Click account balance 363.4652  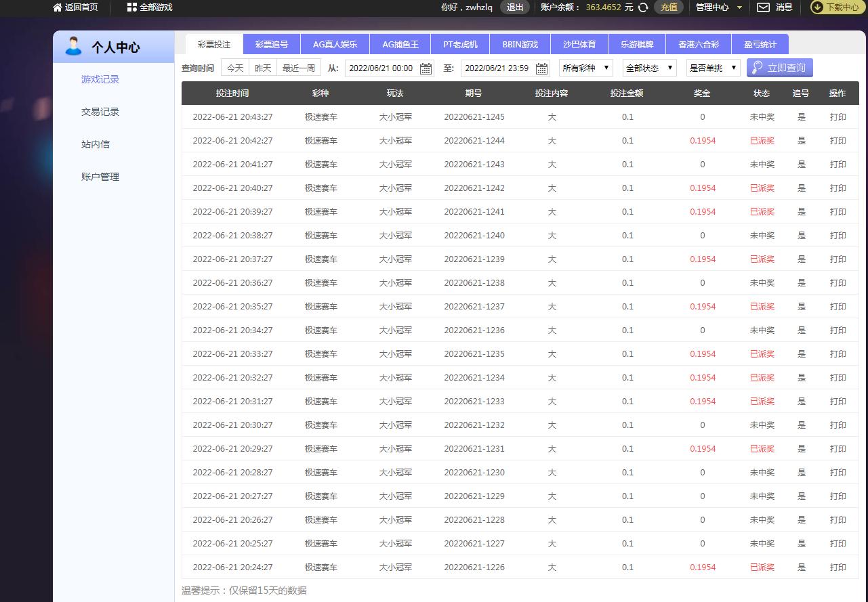point(603,7)
